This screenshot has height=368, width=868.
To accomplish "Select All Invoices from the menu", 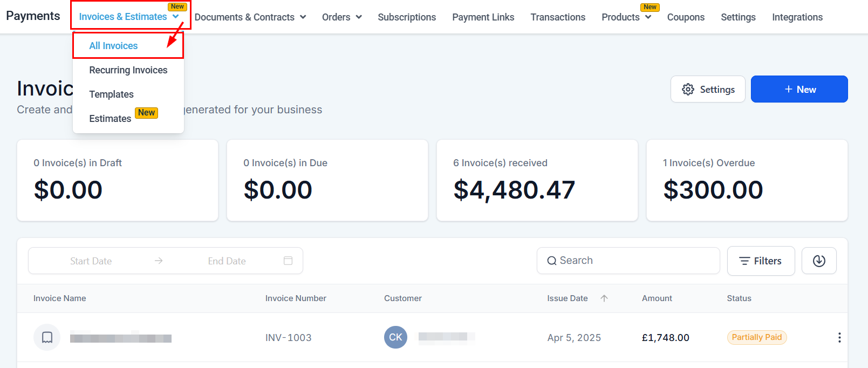I will (x=114, y=46).
